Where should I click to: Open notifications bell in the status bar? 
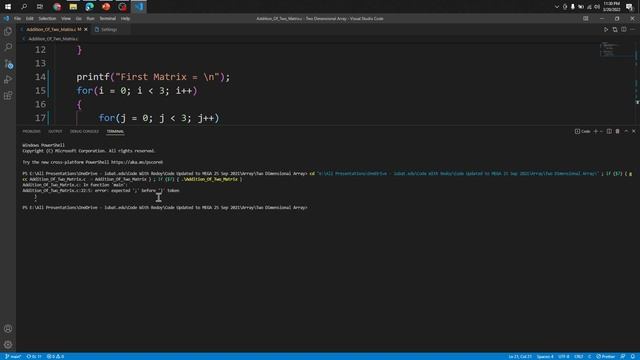click(x=633, y=356)
